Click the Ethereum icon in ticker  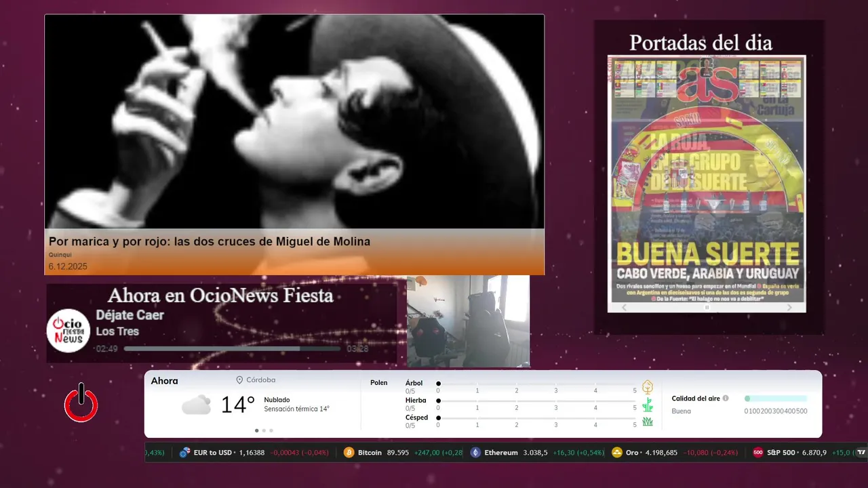[476, 453]
